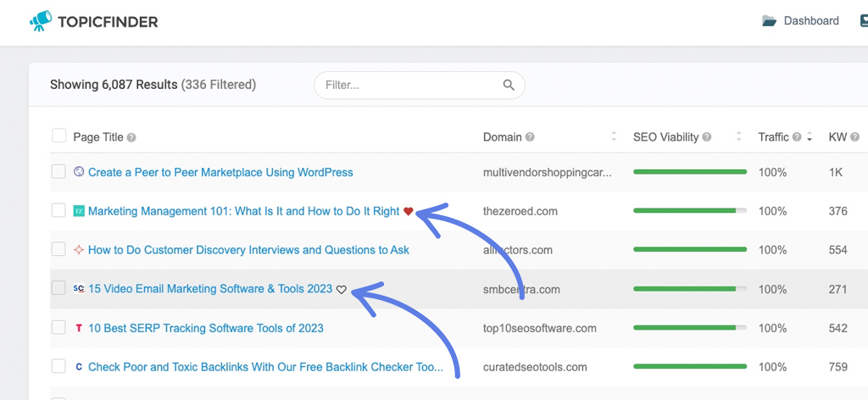This screenshot has width=868, height=400.
Task: Click SC favicon beside 15 Video Email Marketing
Action: pyautogui.click(x=79, y=289)
